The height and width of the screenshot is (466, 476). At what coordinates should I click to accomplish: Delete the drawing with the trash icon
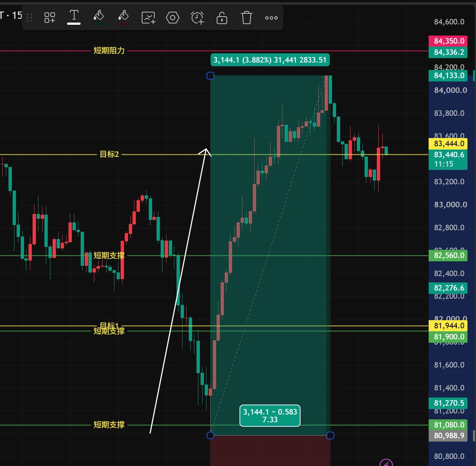point(247,17)
